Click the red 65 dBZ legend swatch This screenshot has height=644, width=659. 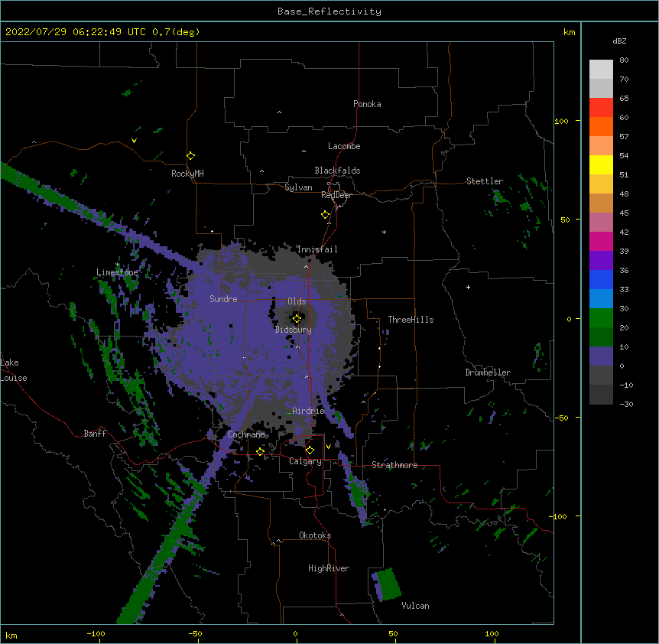[601, 108]
